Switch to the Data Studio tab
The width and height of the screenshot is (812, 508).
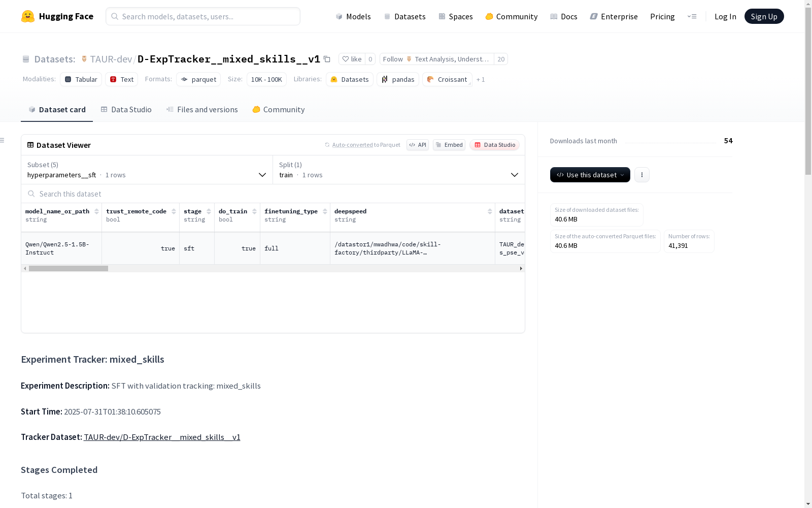coord(126,110)
